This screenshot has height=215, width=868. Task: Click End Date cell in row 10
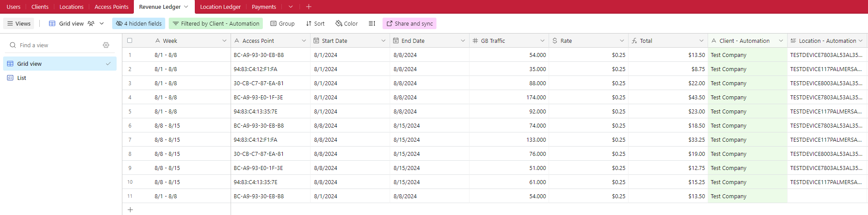click(x=429, y=182)
